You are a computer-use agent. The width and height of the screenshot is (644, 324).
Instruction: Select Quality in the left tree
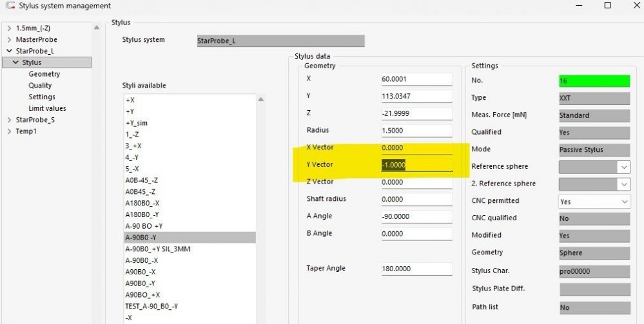click(x=40, y=86)
